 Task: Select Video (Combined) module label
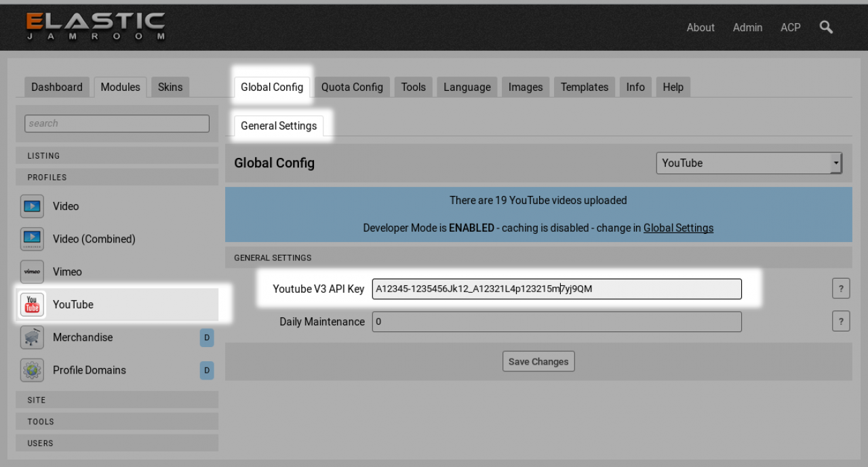click(x=94, y=239)
